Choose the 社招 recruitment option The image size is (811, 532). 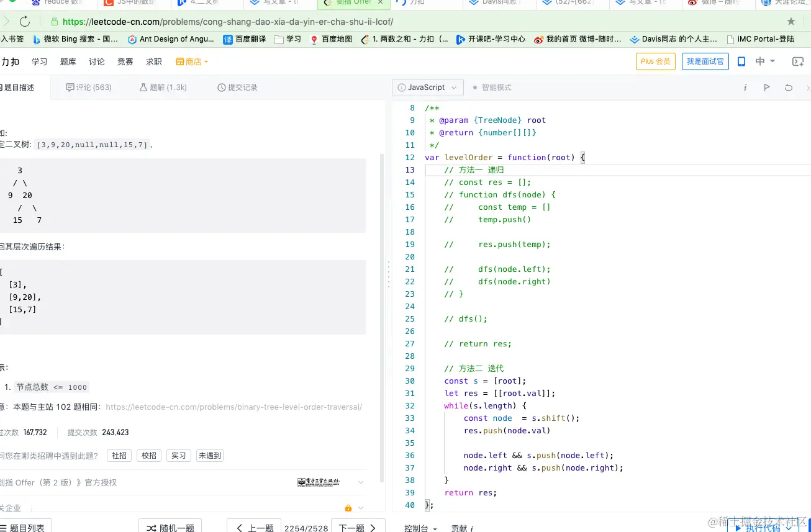119,456
